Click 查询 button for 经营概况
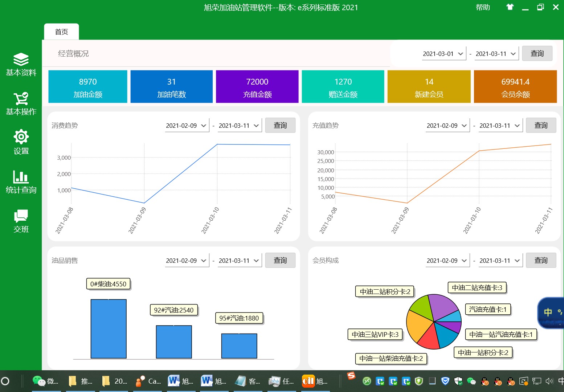 pos(537,54)
